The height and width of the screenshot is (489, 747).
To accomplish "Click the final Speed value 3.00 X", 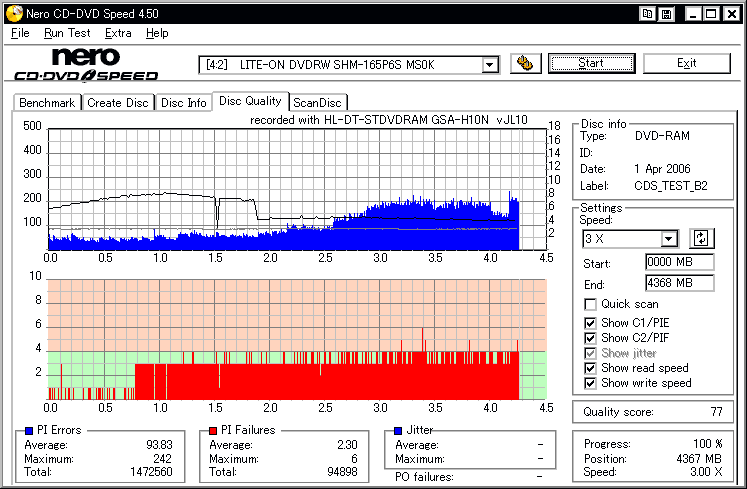I will 706,472.
